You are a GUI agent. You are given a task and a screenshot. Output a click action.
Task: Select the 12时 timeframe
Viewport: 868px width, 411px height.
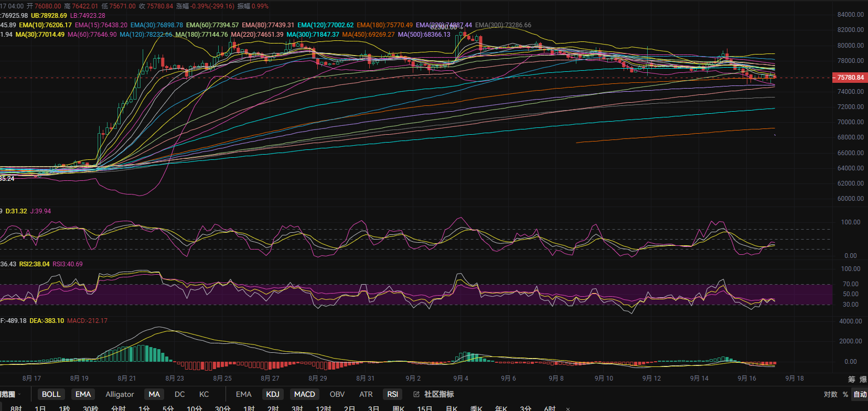(323, 408)
